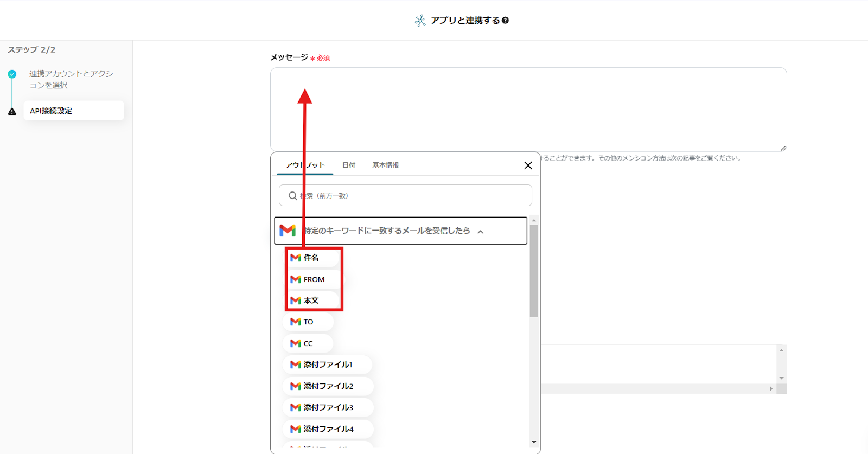
Task: Click the search magnifier icon
Action: pos(292,196)
